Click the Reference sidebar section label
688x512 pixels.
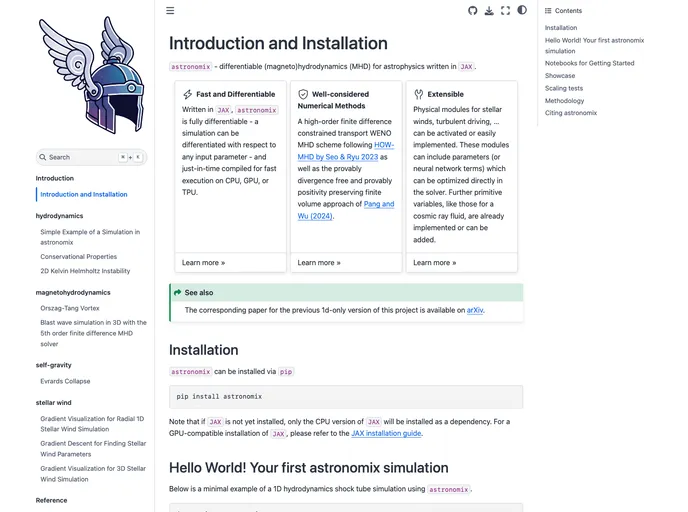point(51,501)
